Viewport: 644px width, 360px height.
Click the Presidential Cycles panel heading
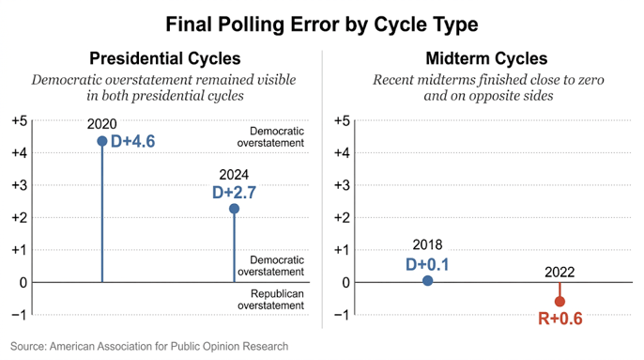[165, 58]
